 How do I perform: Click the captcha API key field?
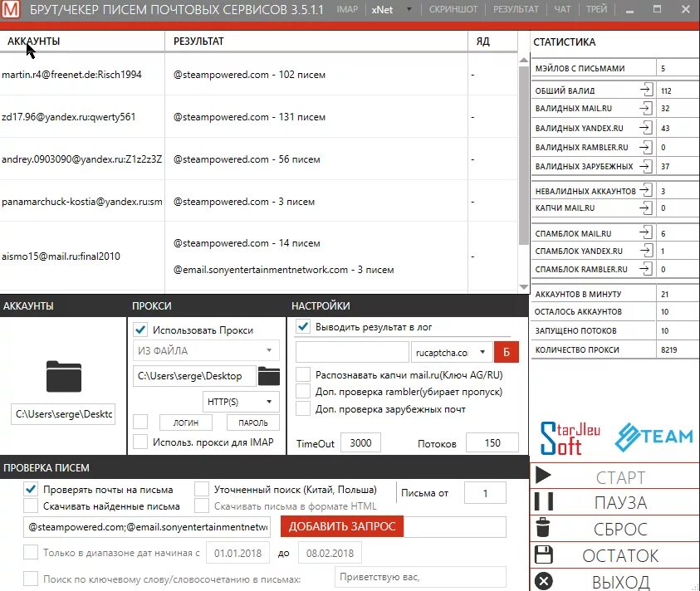tap(352, 352)
